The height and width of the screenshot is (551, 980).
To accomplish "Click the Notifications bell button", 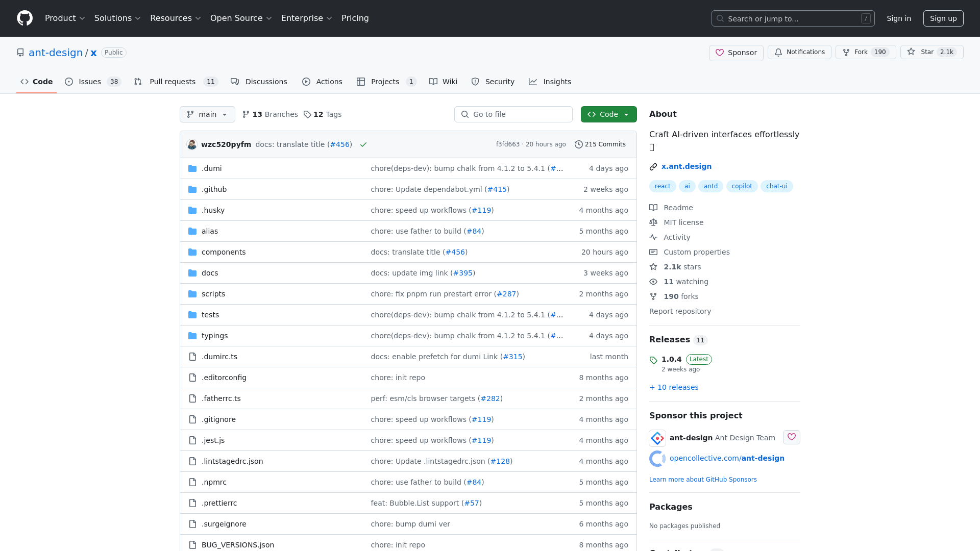I will [x=799, y=52].
